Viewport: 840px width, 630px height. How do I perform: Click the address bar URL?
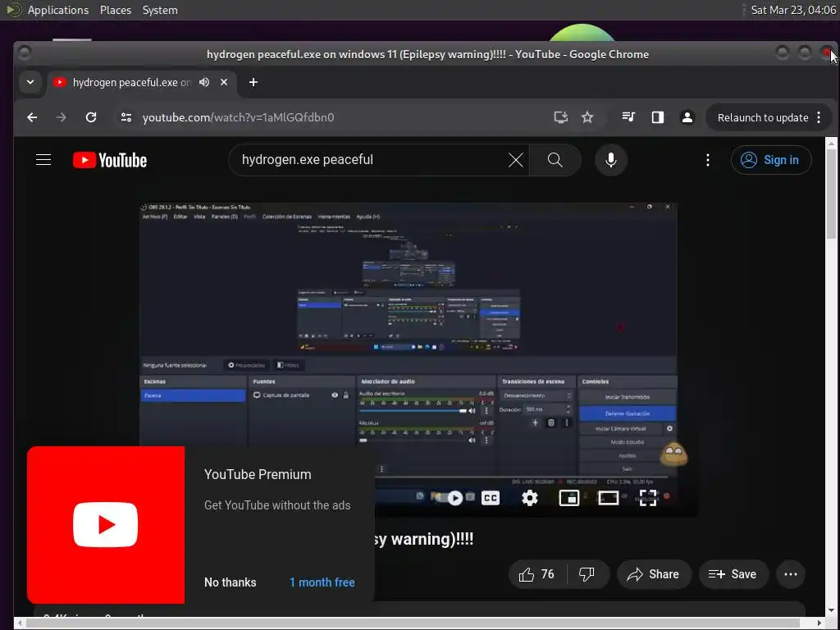pos(238,117)
